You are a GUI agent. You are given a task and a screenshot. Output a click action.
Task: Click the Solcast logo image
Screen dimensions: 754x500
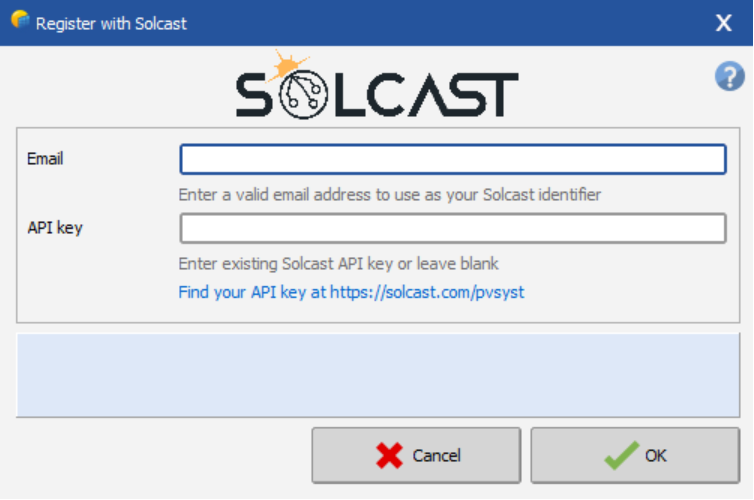tap(377, 84)
